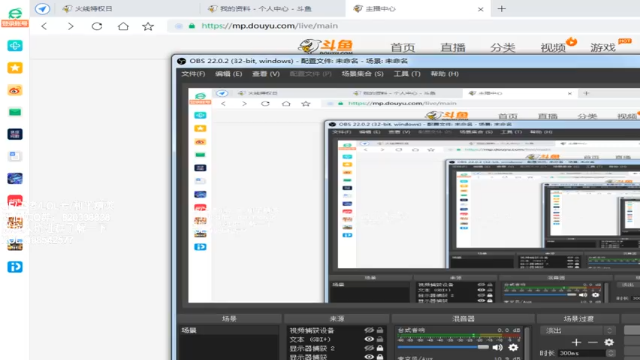The width and height of the screenshot is (640, 360).
Task: Click the 360 browser logo at top-left
Action: coord(15,13)
